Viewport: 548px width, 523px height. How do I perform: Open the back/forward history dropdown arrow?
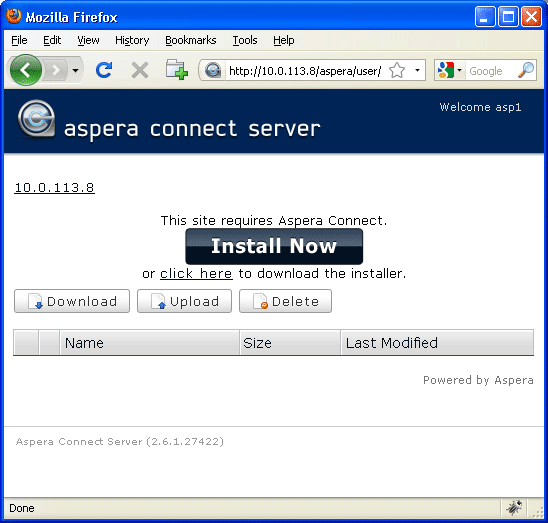[x=75, y=71]
